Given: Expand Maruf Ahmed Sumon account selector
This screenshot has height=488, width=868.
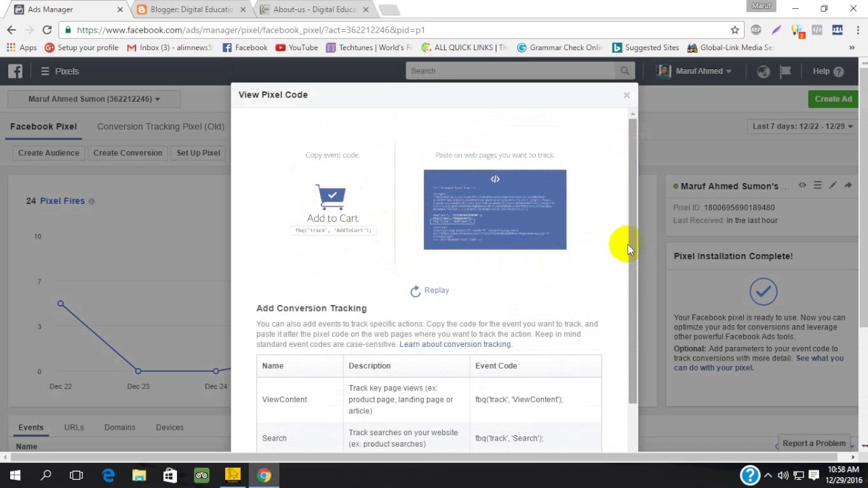Looking at the screenshot, I should tap(94, 99).
